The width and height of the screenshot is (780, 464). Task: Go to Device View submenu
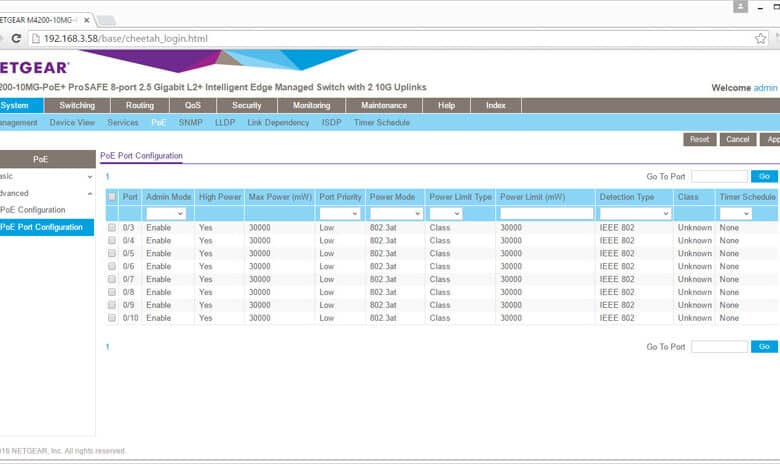coord(72,122)
